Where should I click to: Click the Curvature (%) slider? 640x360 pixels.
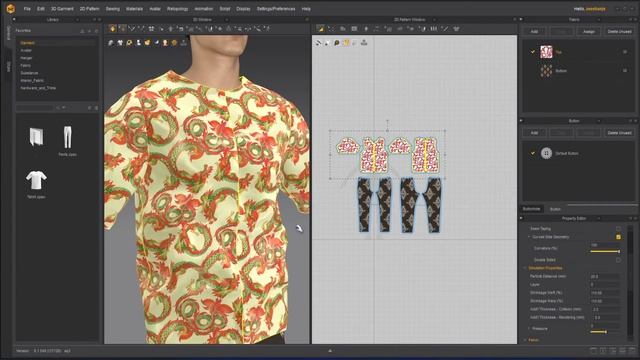pos(605,251)
